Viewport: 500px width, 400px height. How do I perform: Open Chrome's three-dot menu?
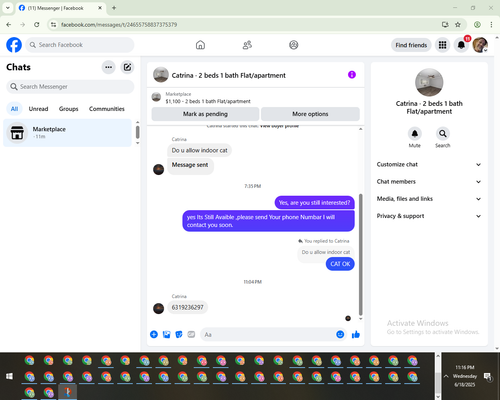pos(491,24)
